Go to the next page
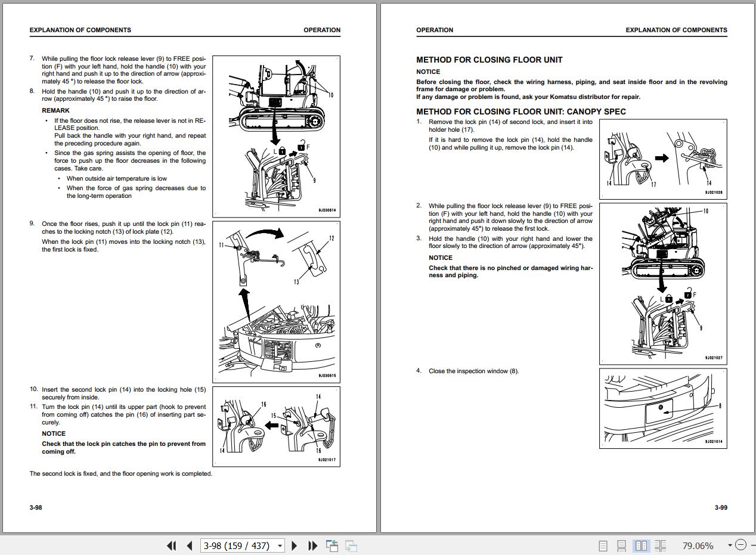 coord(295,545)
